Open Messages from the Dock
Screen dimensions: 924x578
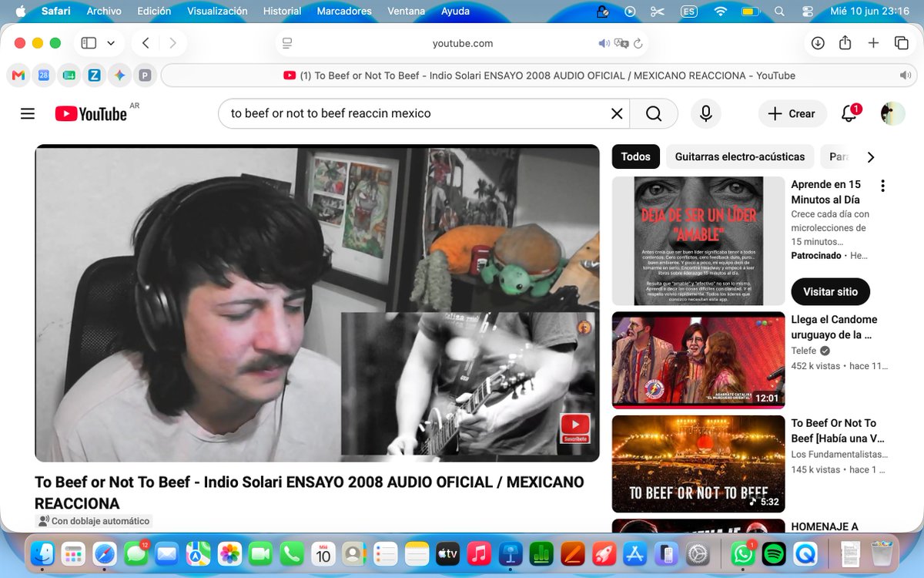click(x=136, y=553)
